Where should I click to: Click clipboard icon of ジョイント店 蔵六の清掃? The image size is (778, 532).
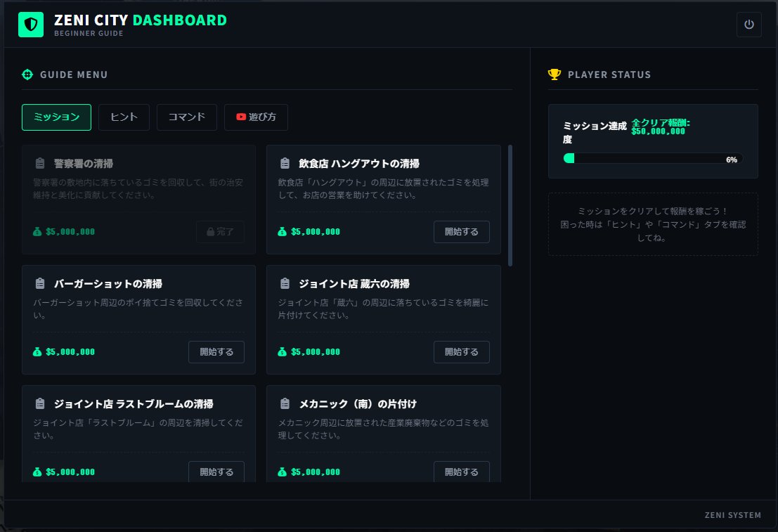[x=285, y=283]
